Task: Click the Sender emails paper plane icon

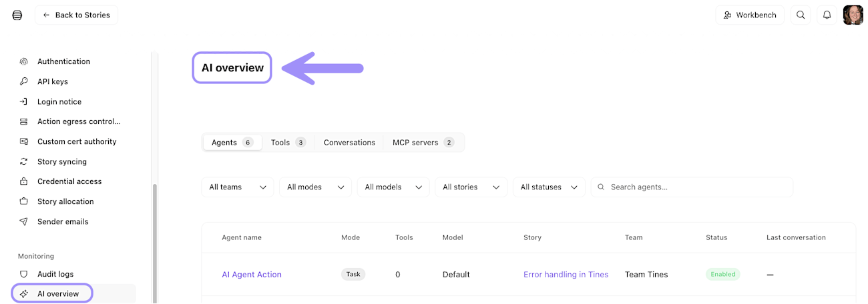Action: [24, 221]
